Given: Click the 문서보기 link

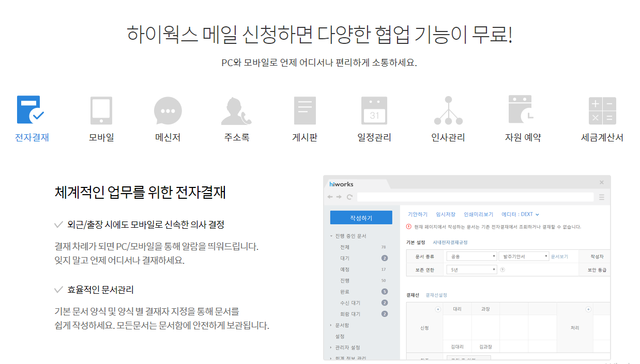Looking at the screenshot, I should point(559,256).
